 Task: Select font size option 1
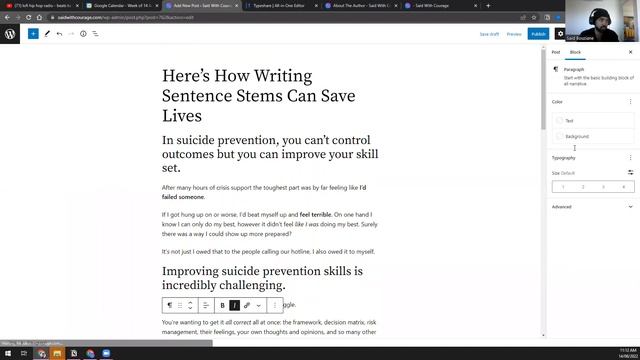coord(563,187)
